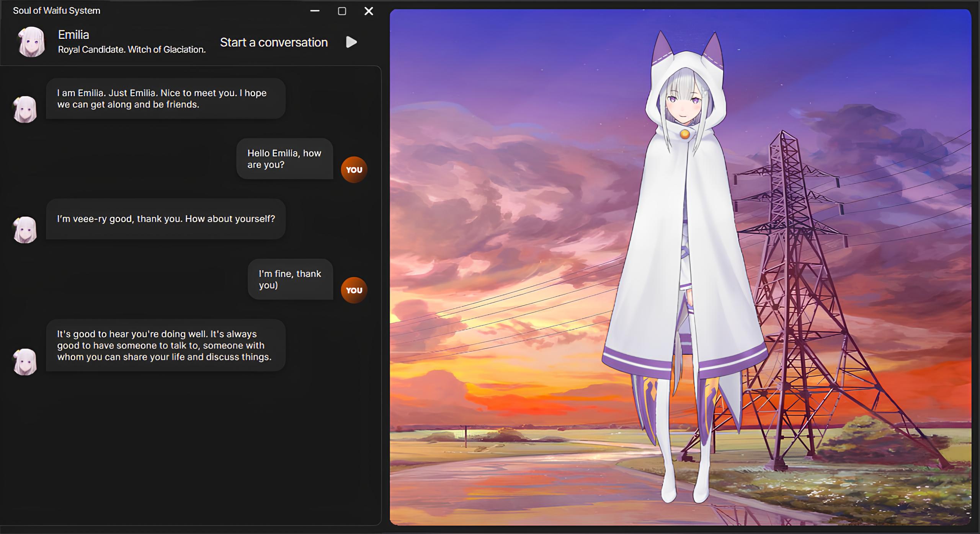Click YOU badge beside 'I'm fine' message
The height and width of the screenshot is (534, 980).
point(354,290)
